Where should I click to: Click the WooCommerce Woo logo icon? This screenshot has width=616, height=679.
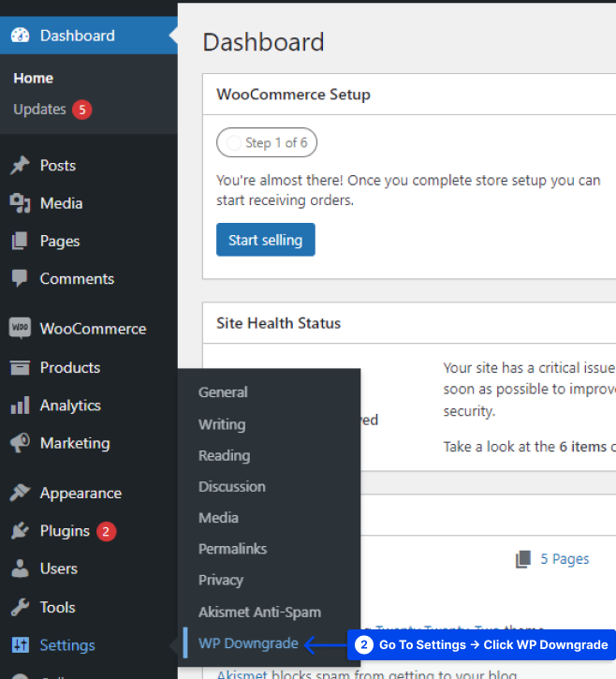20,328
